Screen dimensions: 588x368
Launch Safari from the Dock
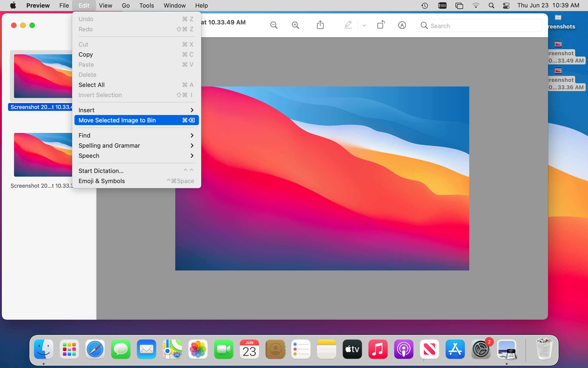pyautogui.click(x=95, y=349)
